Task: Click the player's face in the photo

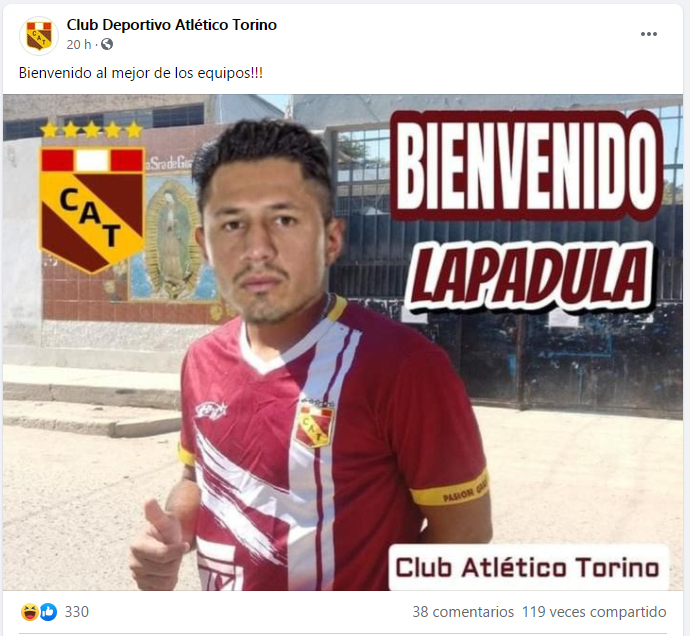Action: point(264,240)
